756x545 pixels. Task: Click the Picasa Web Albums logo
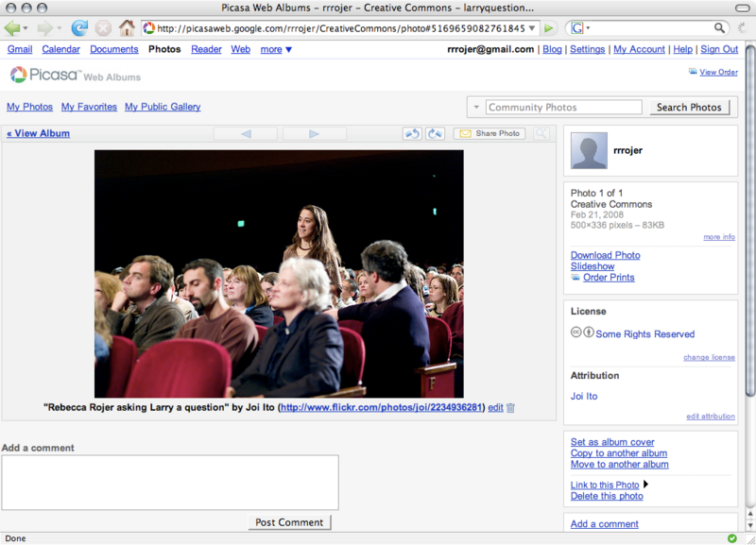[x=76, y=76]
